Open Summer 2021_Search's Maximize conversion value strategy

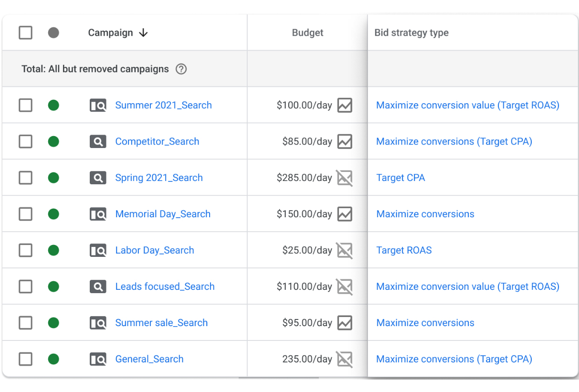pos(468,105)
